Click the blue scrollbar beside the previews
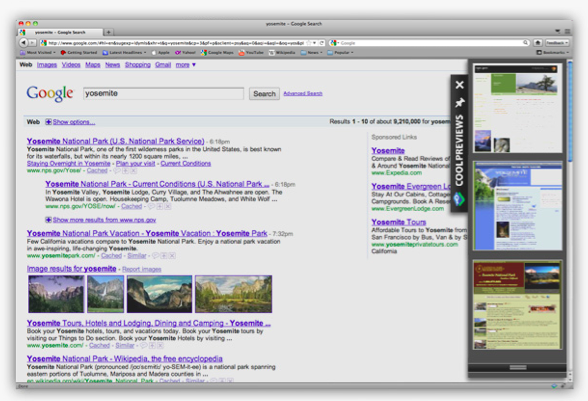588x401 pixels. tap(570, 111)
